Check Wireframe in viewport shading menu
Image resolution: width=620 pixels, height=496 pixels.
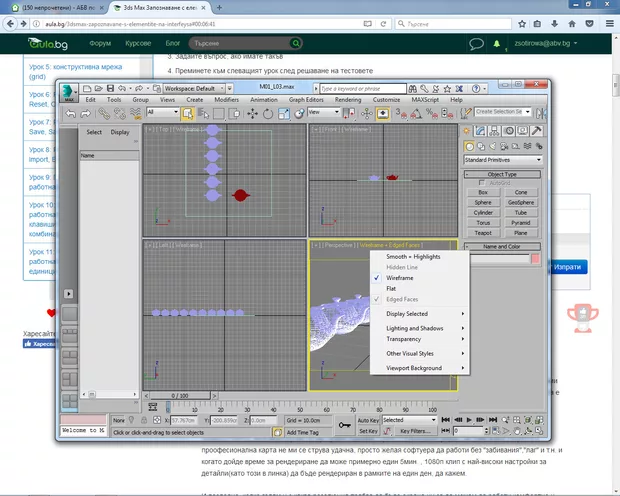400,278
